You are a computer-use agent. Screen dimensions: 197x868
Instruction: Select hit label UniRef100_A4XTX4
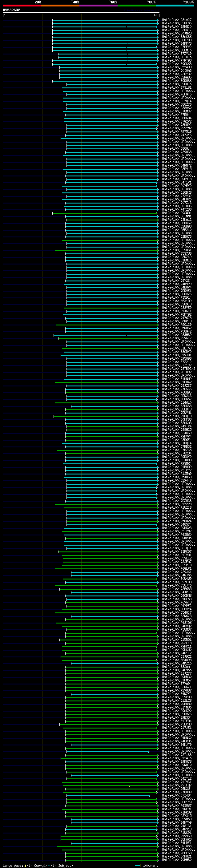pyautogui.click(x=177, y=426)
